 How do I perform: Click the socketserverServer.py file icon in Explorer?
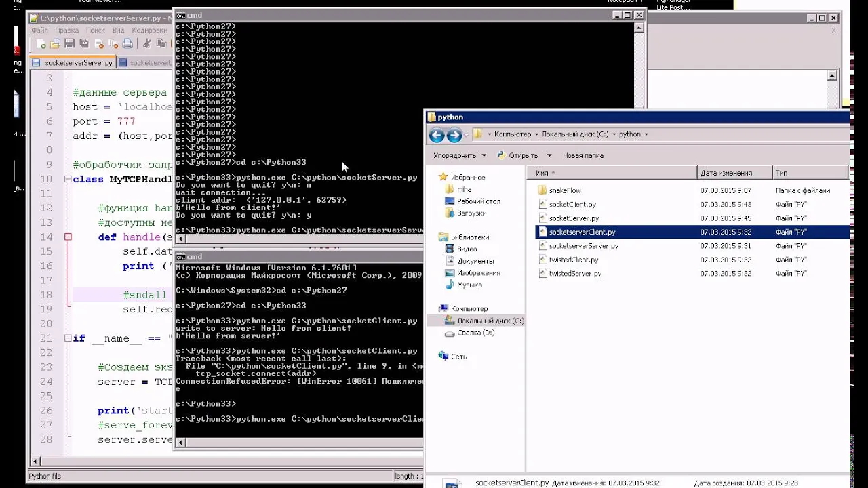[542, 246]
